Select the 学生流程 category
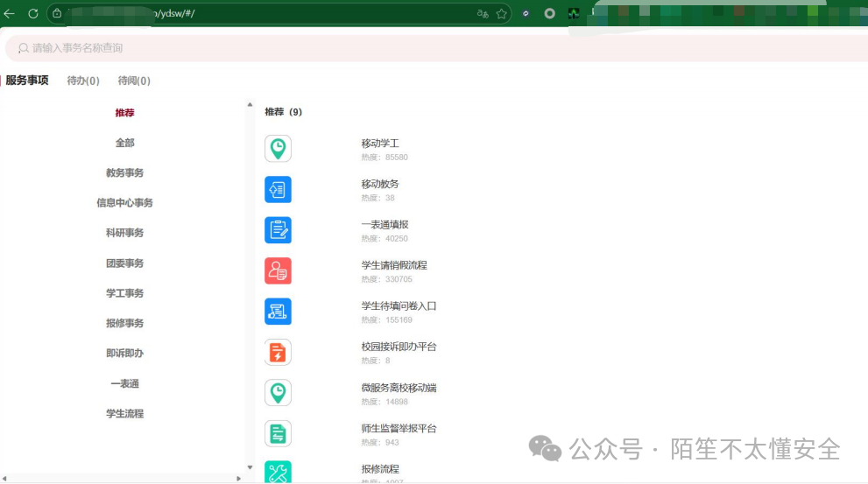The height and width of the screenshot is (484, 868). [124, 413]
